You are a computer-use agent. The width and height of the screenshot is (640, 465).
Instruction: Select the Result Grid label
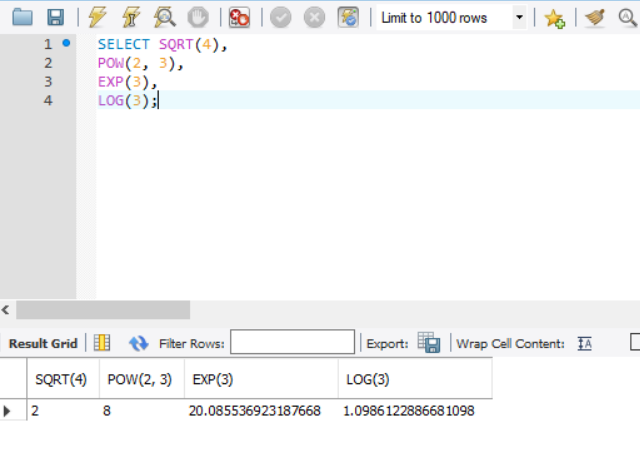[43, 344]
